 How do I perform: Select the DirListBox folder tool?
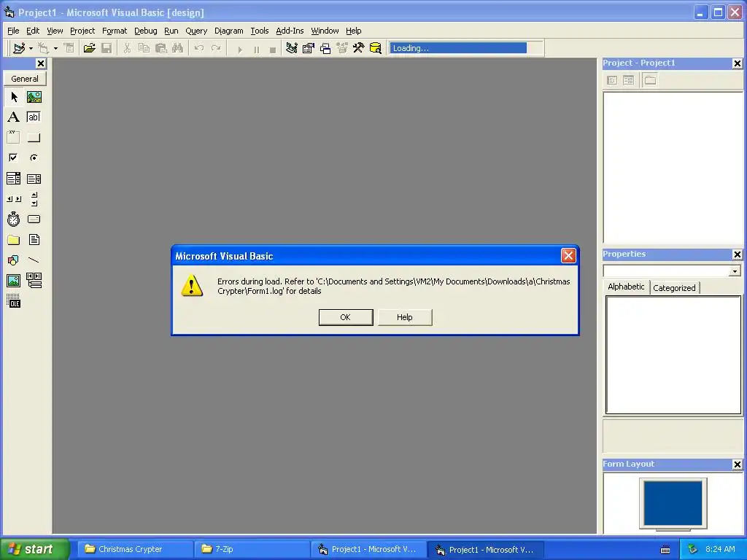click(14, 239)
